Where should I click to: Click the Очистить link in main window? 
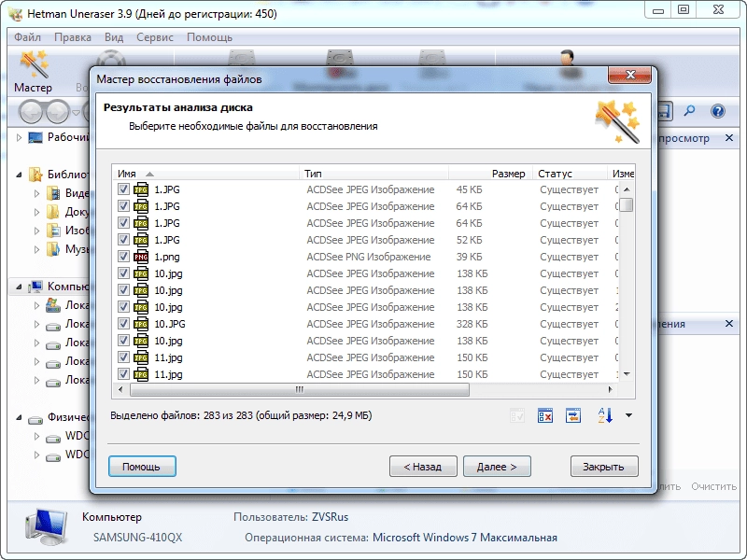pyautogui.click(x=713, y=486)
